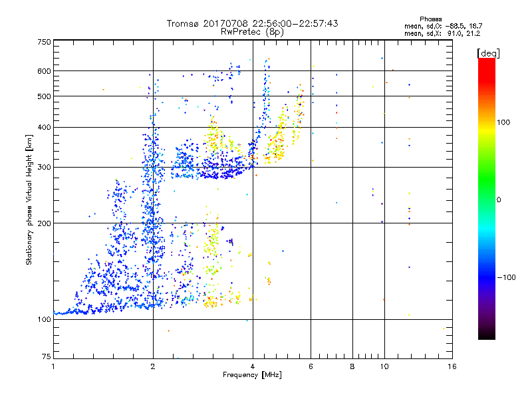Click the '200' y-axis tick label
Image resolution: width=532 pixels, height=399 pixels.
(44, 223)
